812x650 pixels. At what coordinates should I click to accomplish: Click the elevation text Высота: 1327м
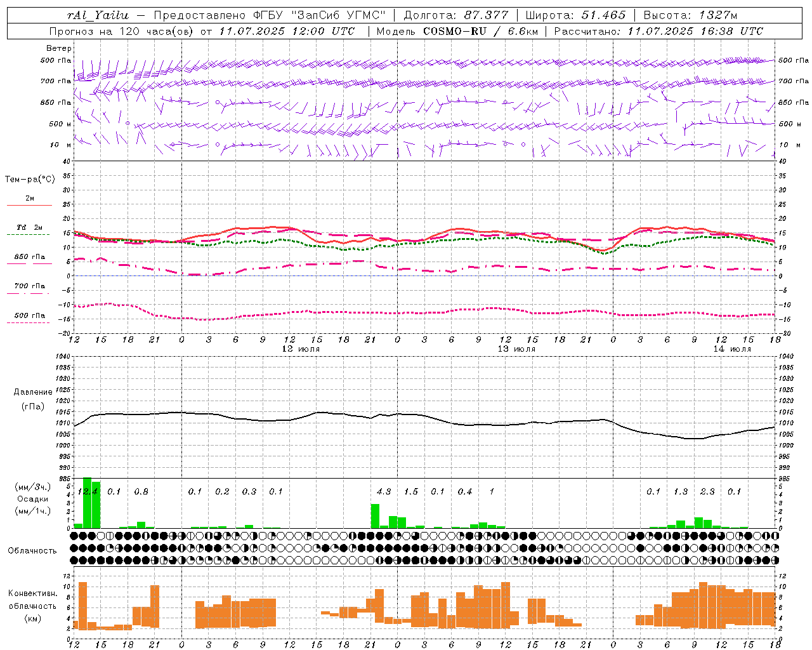tap(690, 15)
